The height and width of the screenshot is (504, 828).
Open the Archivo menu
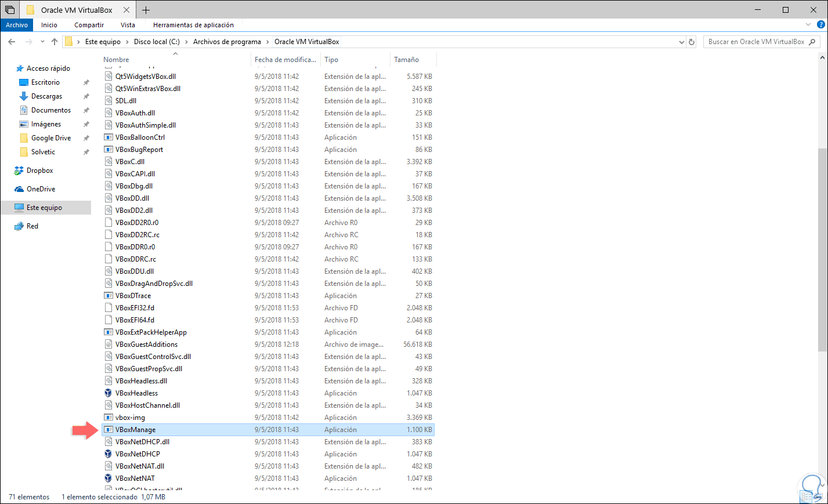click(x=17, y=25)
